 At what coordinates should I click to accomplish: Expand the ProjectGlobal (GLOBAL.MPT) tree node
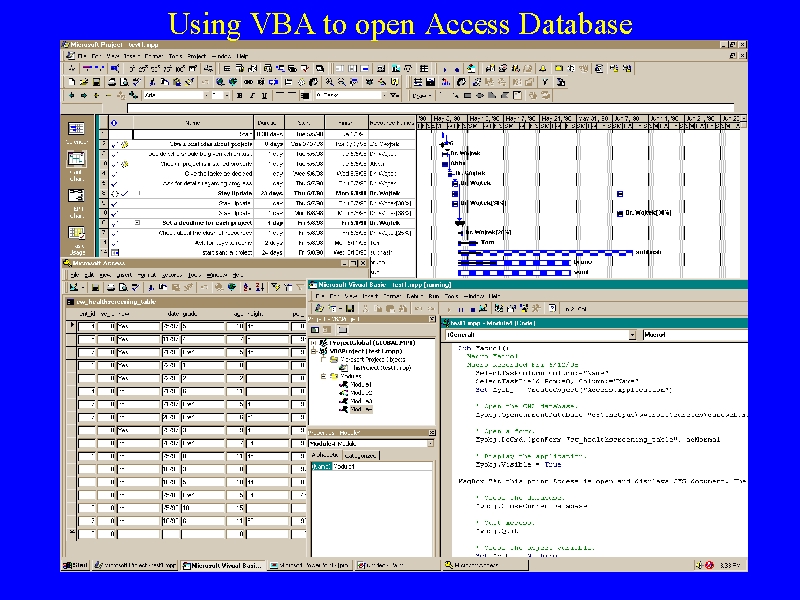pyautogui.click(x=314, y=343)
